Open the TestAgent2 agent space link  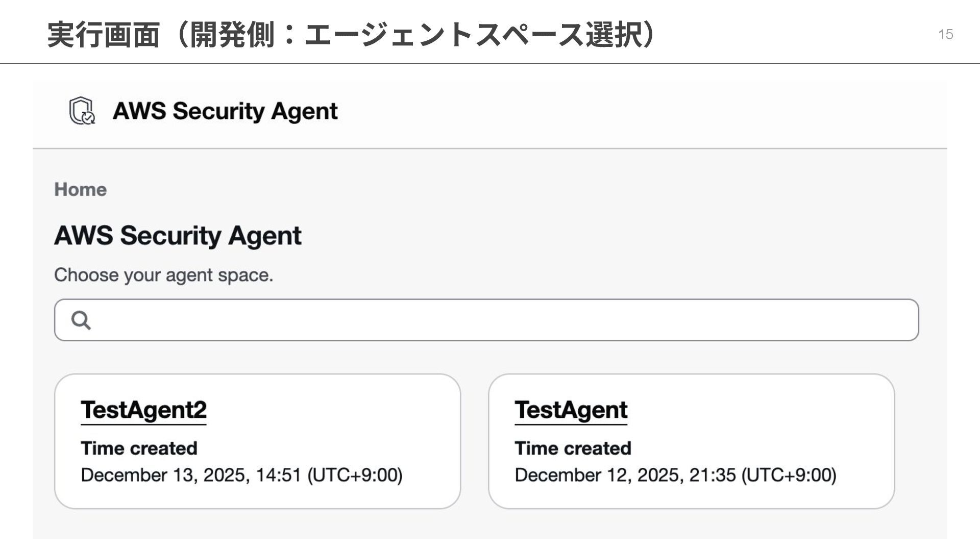pyautogui.click(x=143, y=410)
